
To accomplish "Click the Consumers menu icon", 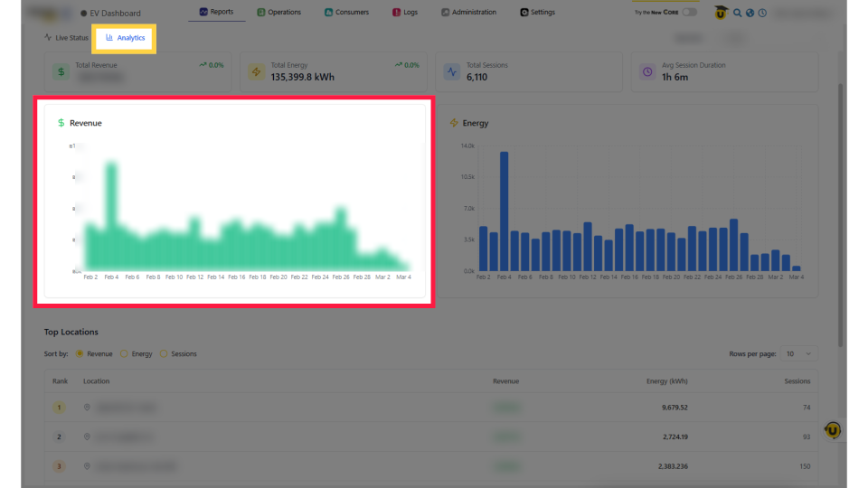I will point(327,13).
